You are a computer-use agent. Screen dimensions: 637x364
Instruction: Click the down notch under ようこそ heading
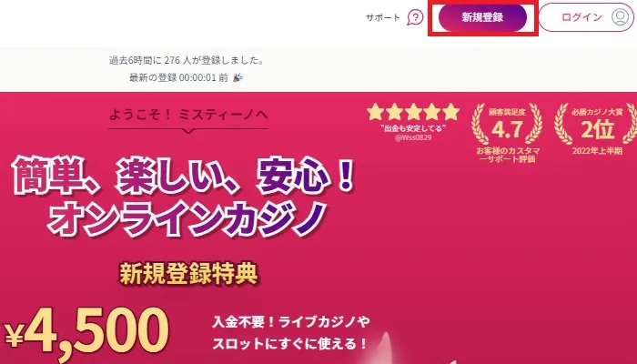[188, 131]
